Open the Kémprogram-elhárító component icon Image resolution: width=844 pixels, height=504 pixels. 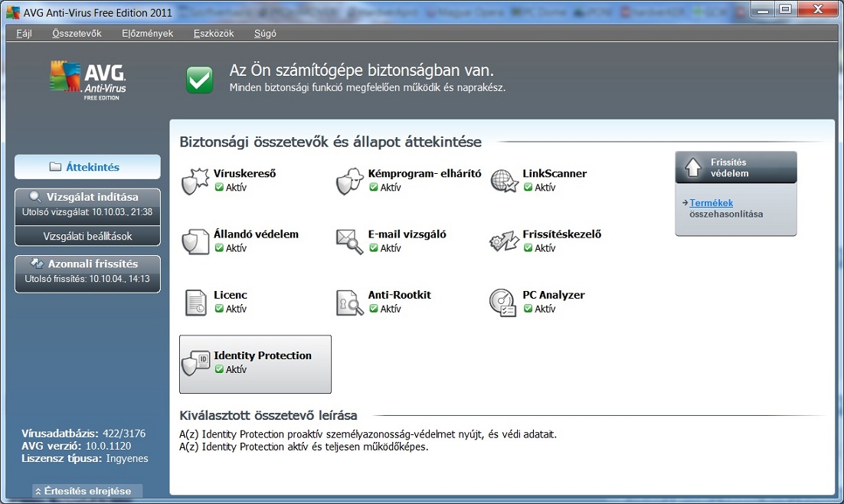[x=349, y=182]
